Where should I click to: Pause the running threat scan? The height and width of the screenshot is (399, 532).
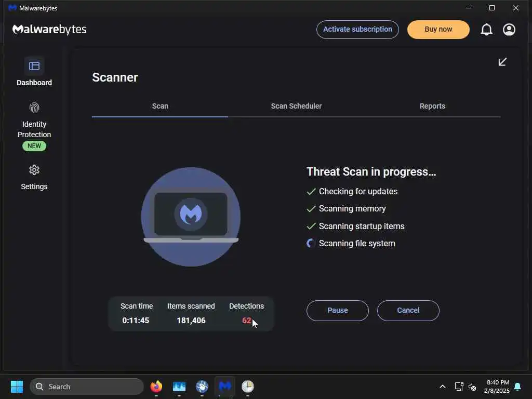point(338,311)
